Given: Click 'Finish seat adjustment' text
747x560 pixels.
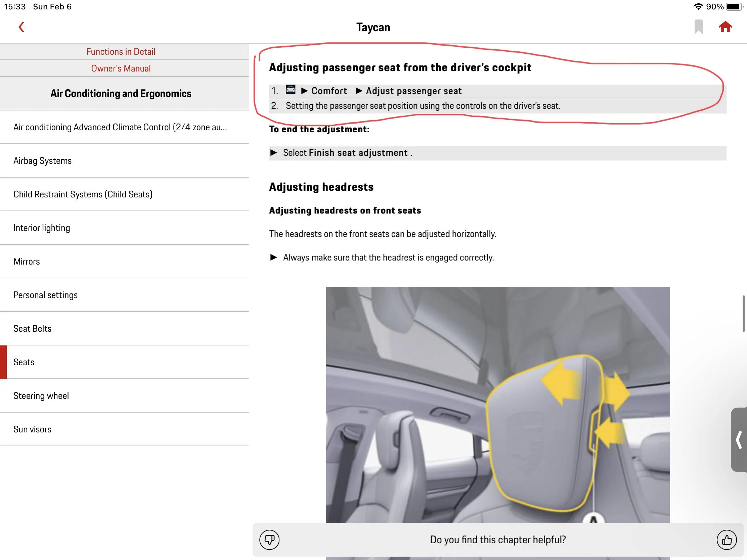Looking at the screenshot, I should point(358,152).
